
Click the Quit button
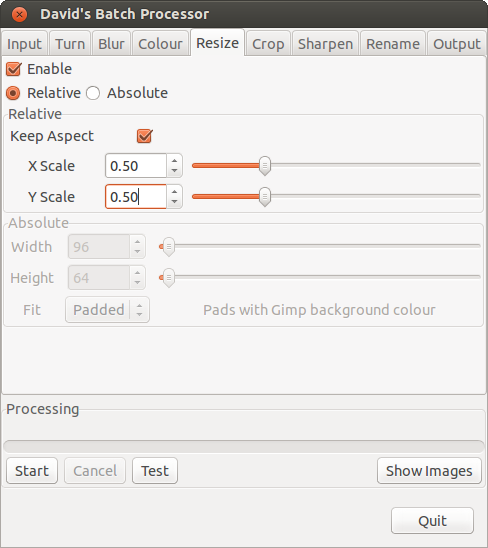click(x=432, y=521)
